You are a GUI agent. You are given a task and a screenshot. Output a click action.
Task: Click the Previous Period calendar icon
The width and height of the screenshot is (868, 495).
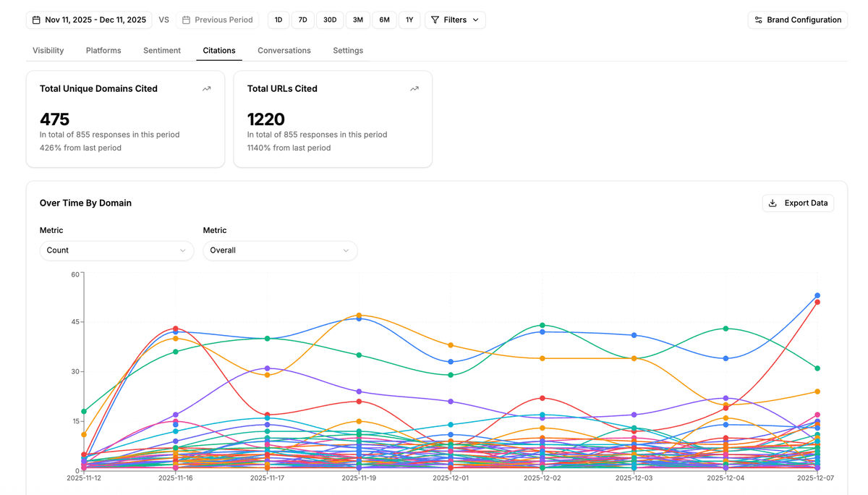click(x=184, y=20)
